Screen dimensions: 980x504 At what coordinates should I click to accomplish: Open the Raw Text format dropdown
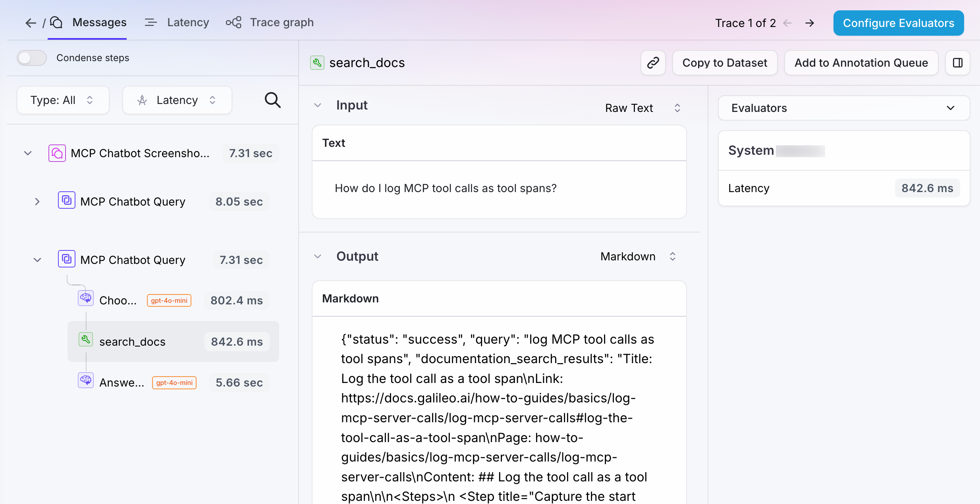tap(643, 108)
